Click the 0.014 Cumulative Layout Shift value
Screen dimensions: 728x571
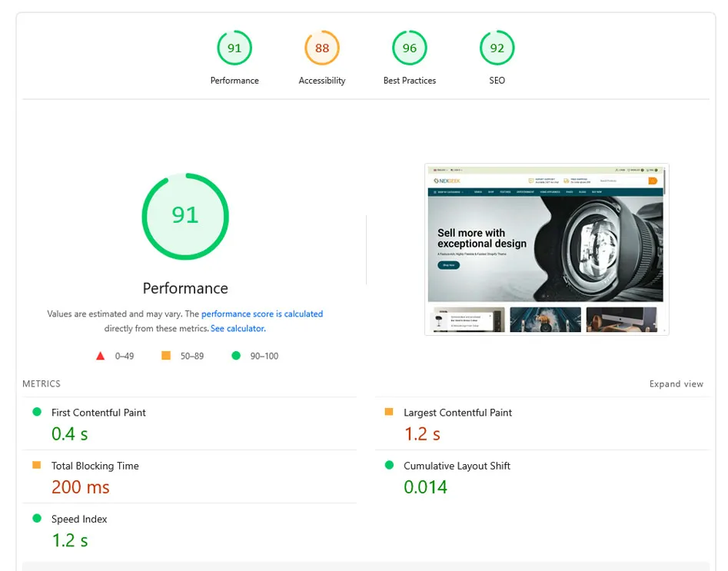click(425, 487)
